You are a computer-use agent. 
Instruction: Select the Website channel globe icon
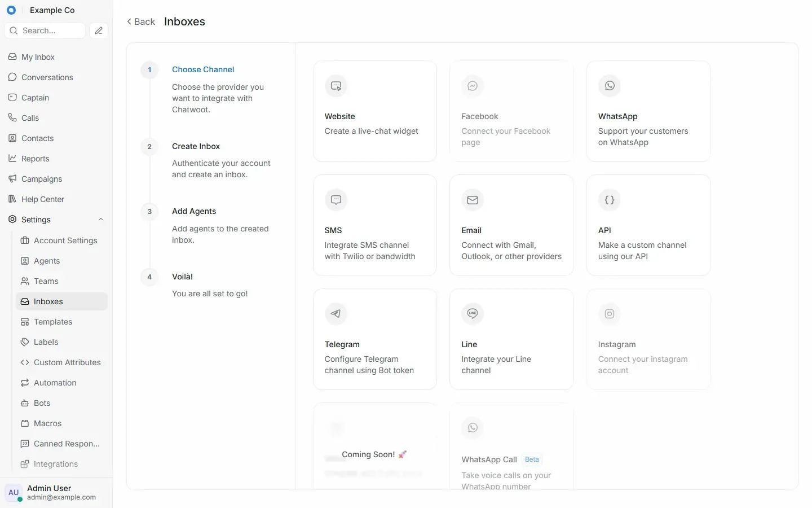[336, 86]
